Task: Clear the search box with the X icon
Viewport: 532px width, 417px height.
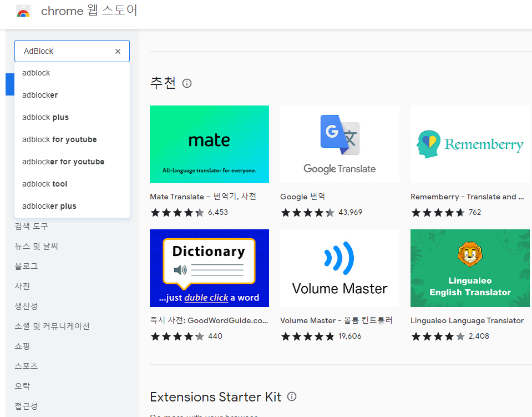Action: pos(118,51)
